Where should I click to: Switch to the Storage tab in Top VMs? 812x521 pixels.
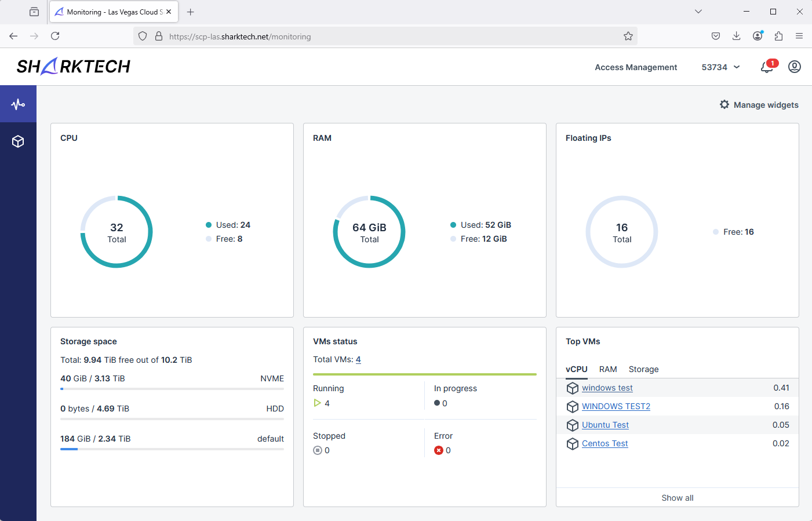[x=643, y=369]
